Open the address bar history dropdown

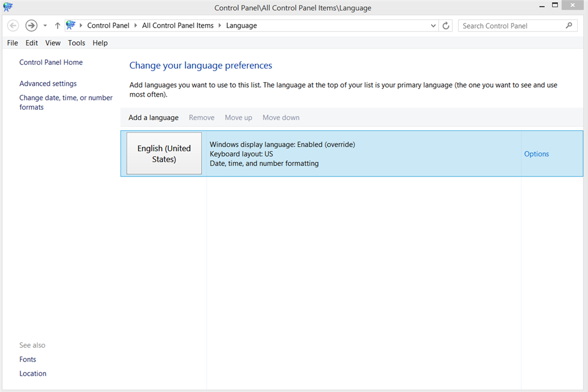(434, 25)
